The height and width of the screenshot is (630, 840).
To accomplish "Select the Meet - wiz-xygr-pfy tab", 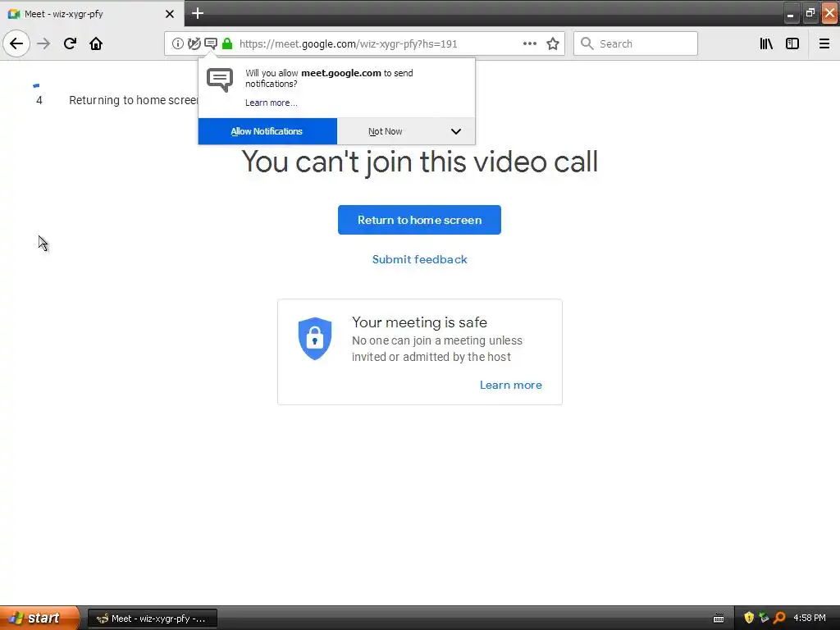I will [91, 14].
